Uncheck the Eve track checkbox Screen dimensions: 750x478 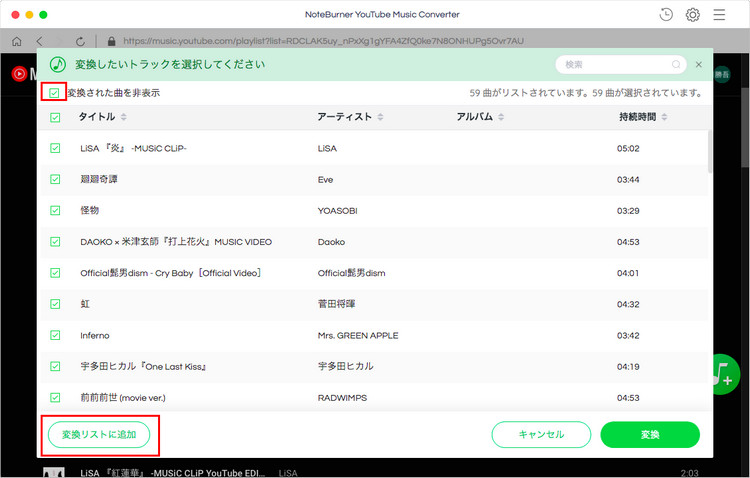point(55,179)
